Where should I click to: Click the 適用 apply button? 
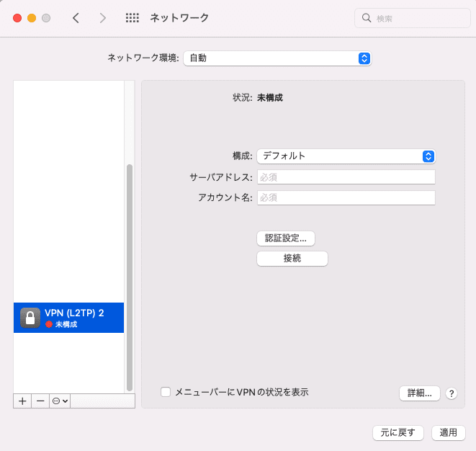449,432
